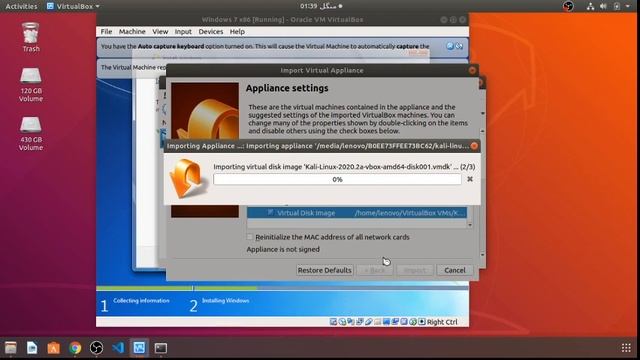This screenshot has height=360, width=640.
Task: Click the processor features status icon
Action: [404, 322]
